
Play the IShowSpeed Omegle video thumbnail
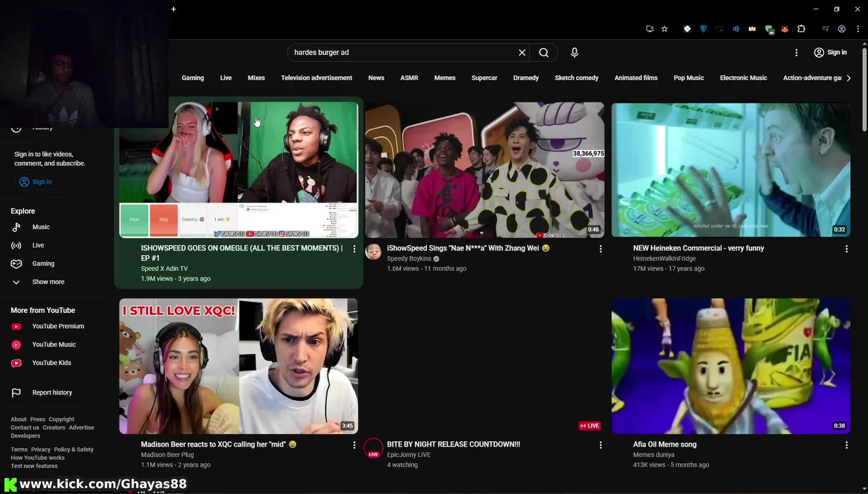click(239, 170)
